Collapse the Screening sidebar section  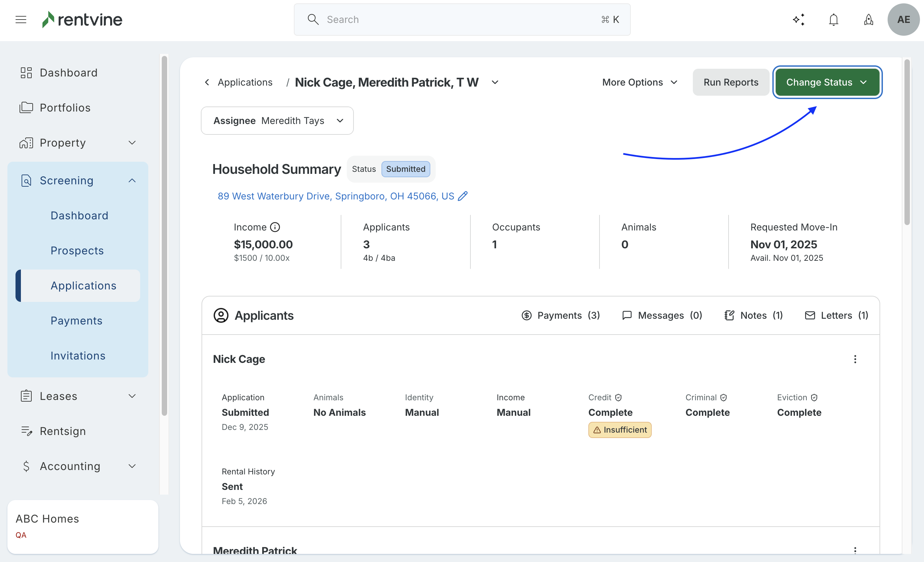[x=132, y=181]
